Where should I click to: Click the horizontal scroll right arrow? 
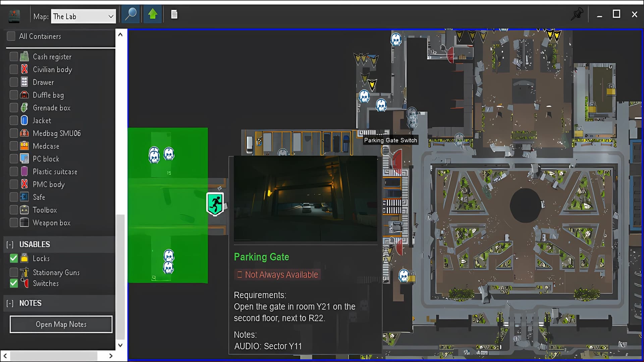[x=111, y=356]
